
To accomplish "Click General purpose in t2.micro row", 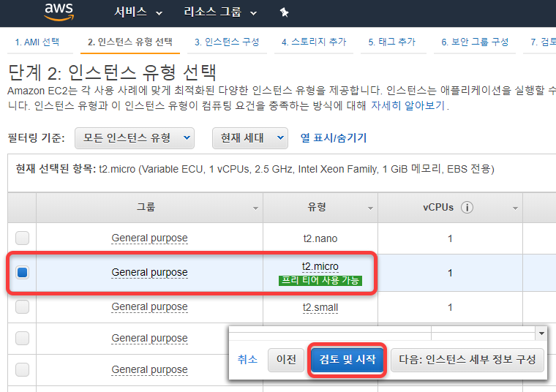I will (x=149, y=272).
